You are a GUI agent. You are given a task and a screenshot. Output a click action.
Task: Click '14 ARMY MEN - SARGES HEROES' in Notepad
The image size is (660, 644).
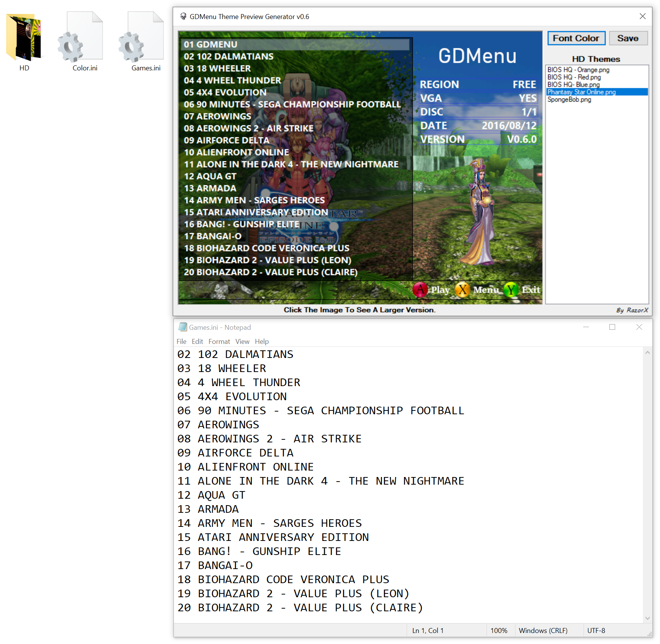tap(269, 523)
